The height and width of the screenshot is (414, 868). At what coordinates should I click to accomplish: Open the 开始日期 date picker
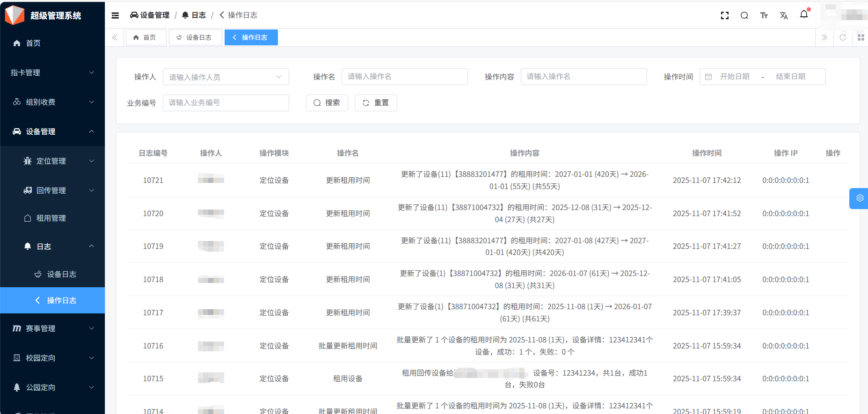[734, 77]
